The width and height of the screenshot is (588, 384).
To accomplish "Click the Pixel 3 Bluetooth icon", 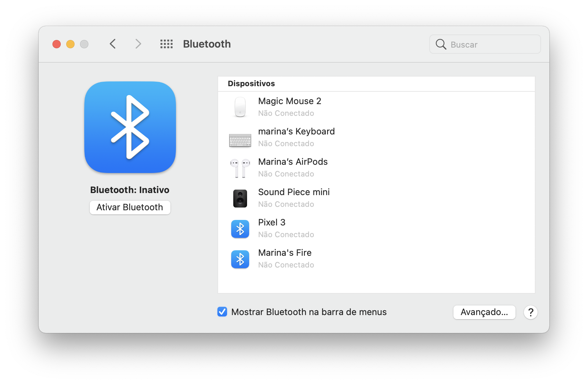I will [240, 229].
